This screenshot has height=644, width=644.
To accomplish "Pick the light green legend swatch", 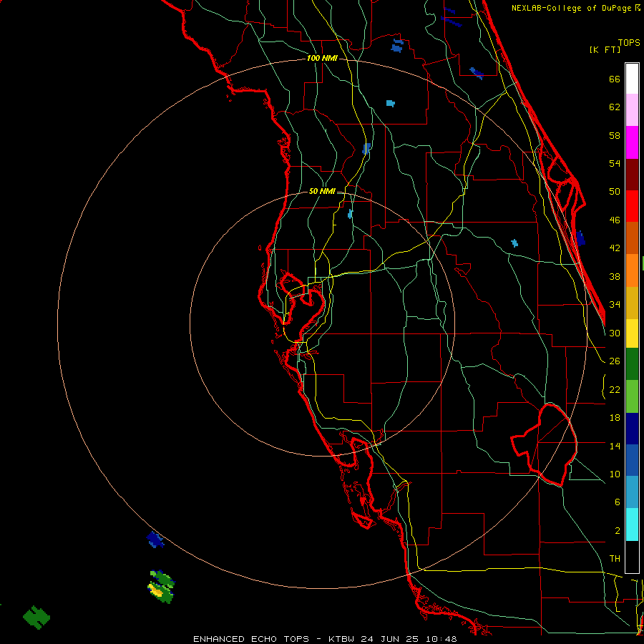I will point(632,396).
